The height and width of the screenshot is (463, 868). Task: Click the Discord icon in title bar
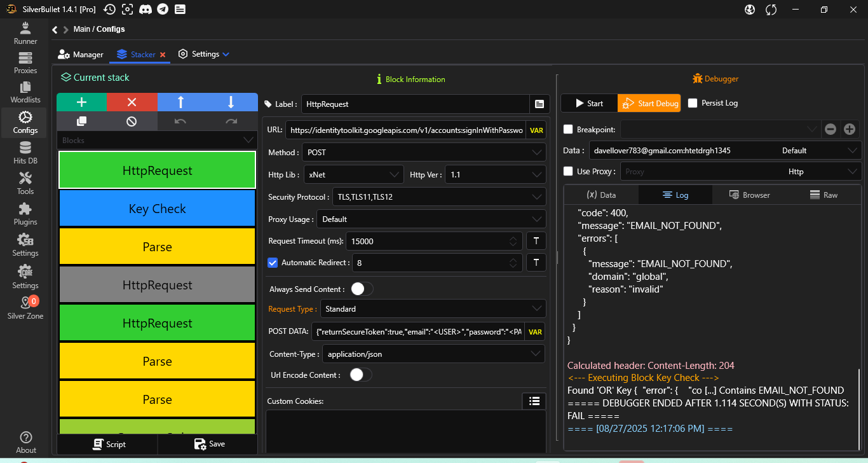coord(145,10)
